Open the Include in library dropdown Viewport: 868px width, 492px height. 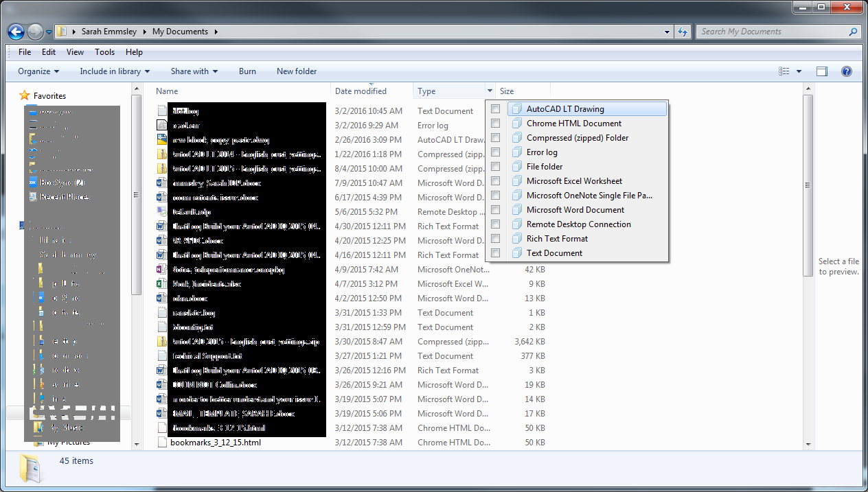[x=115, y=71]
